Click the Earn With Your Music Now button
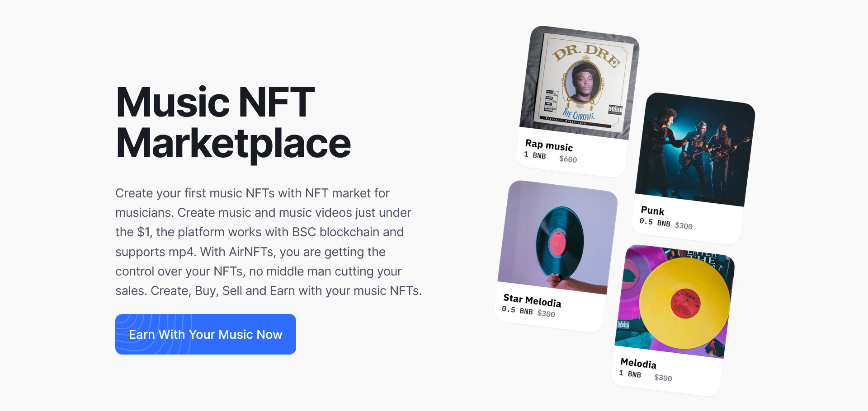This screenshot has height=411, width=868. coord(206,334)
